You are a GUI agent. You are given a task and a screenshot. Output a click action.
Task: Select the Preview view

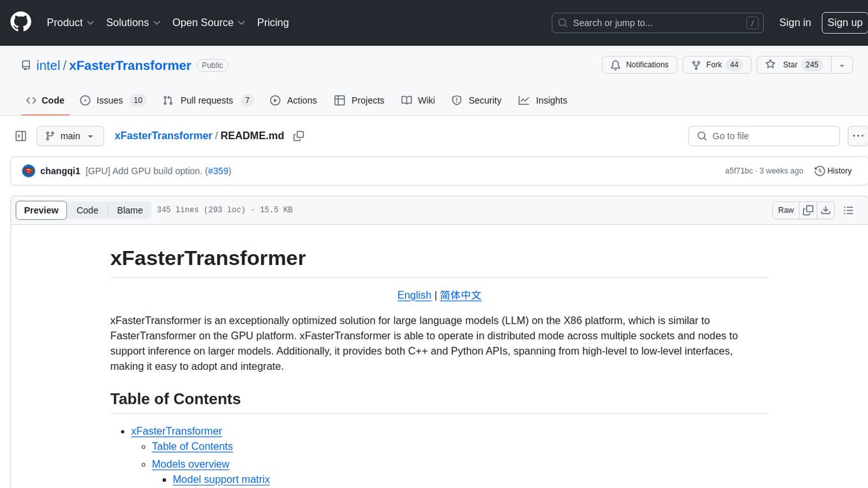(41, 210)
